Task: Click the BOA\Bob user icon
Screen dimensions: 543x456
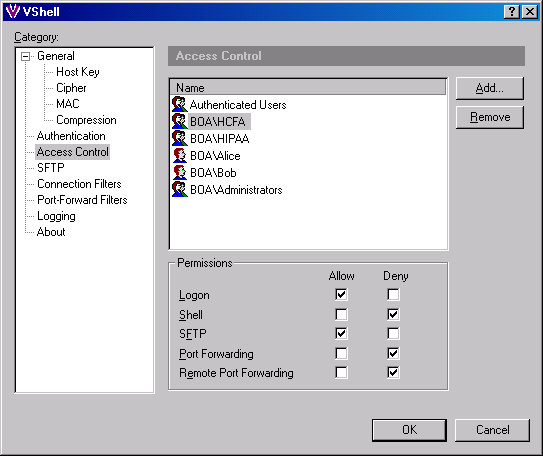Action: pos(179,172)
